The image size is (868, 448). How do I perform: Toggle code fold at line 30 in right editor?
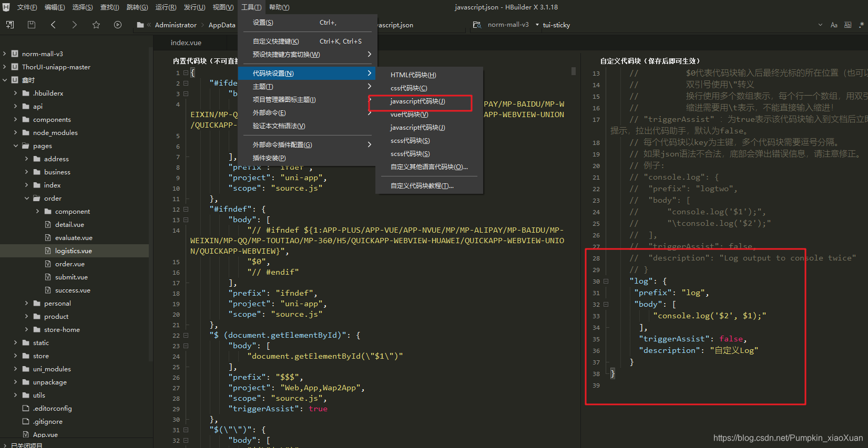[606, 282]
